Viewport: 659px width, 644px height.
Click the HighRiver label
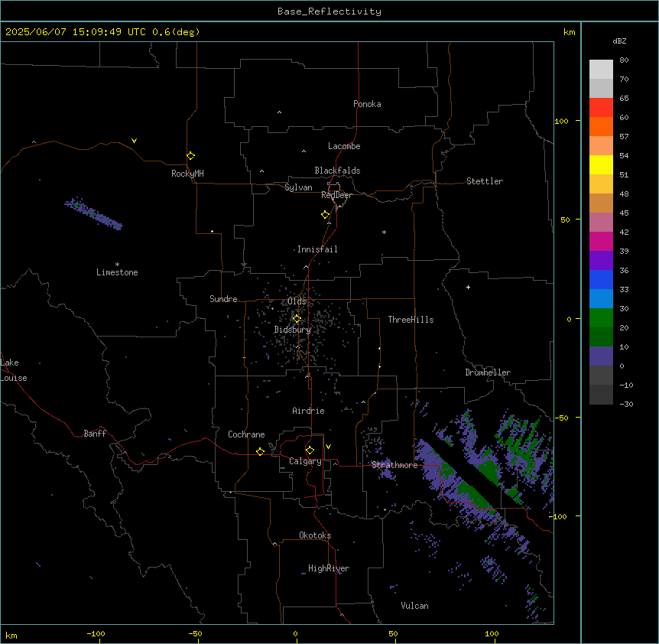[329, 568]
